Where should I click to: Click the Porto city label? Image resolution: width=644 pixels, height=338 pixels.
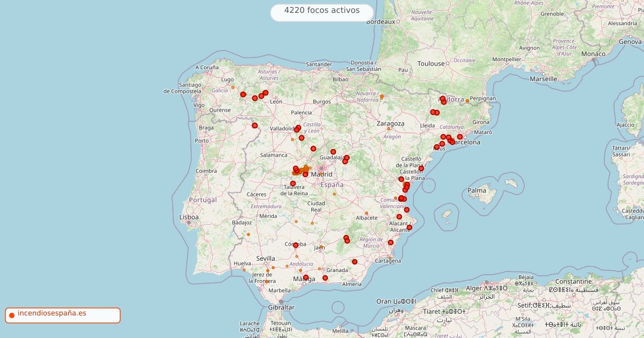[202, 141]
